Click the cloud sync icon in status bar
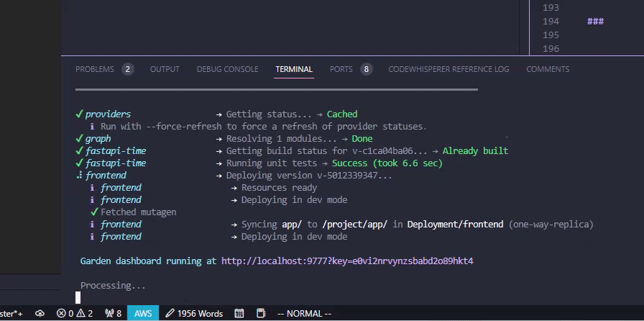644x321 pixels. [40, 314]
